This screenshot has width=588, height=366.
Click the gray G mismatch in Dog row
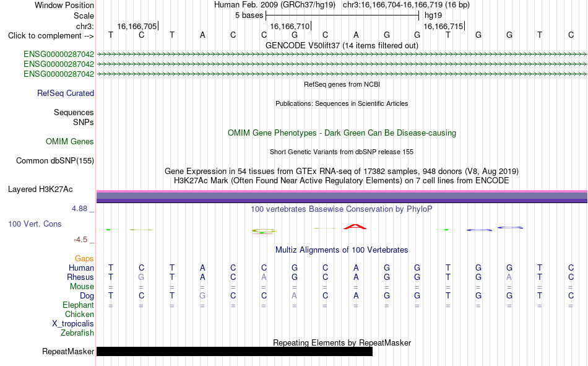[202, 296]
